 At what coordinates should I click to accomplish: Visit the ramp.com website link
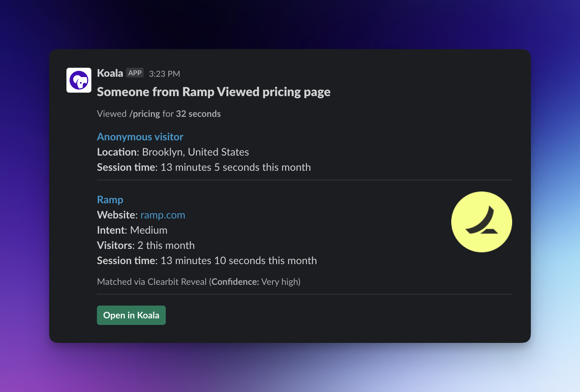(163, 215)
